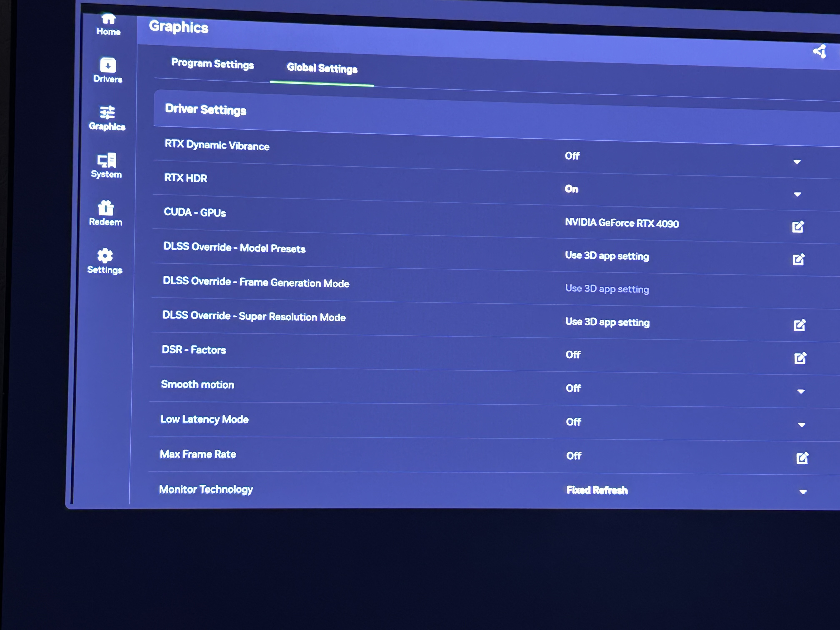Expand the RTX Dynamic Vibrance dropdown
840x630 pixels.
coord(797,162)
